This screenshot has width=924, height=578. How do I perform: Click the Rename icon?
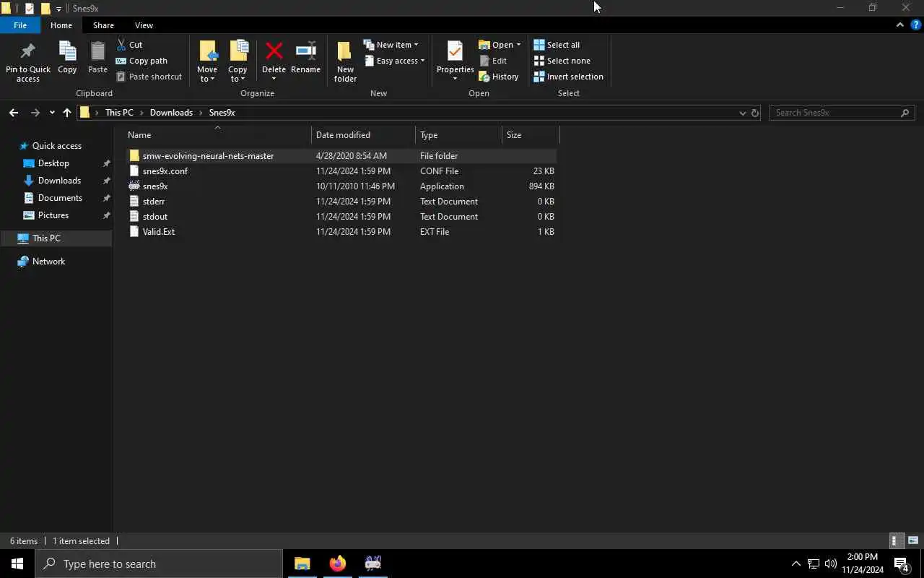pos(305,51)
